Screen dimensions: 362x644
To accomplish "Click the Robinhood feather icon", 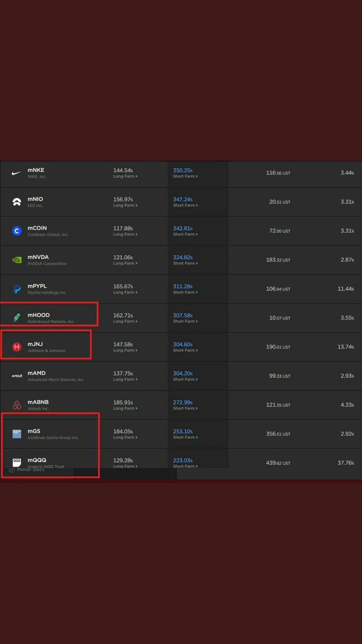I will pos(17,318).
